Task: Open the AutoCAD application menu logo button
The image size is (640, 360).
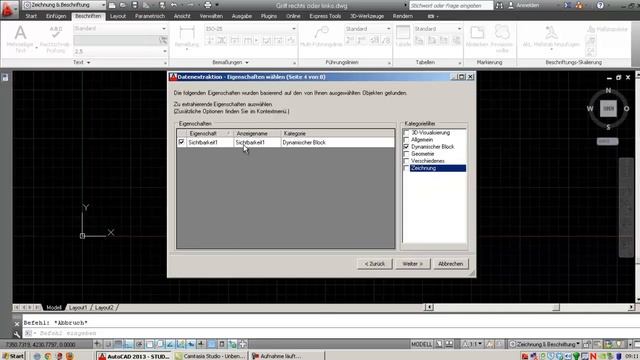Action: (x=8, y=9)
